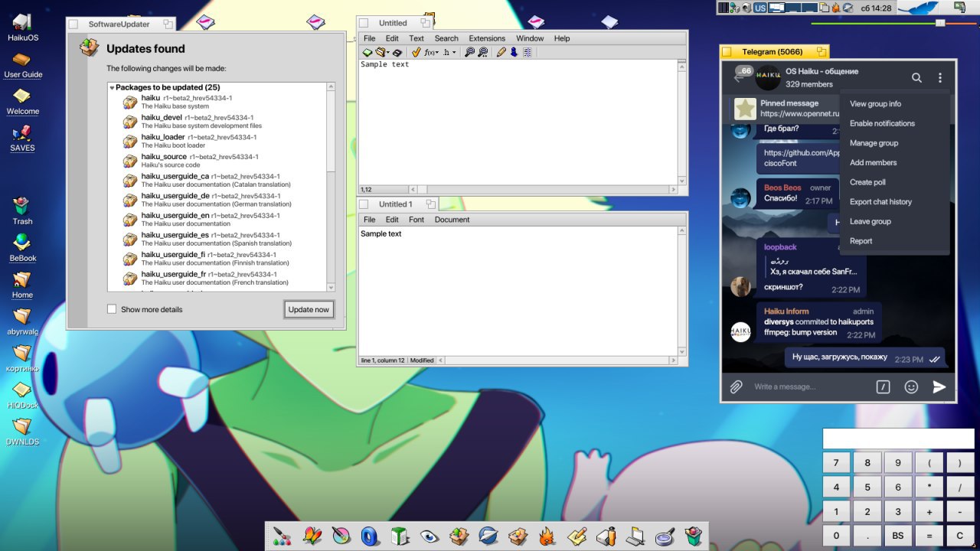Open the .h header popup dropdown
Viewport: 980px width, 551px height.
[450, 53]
